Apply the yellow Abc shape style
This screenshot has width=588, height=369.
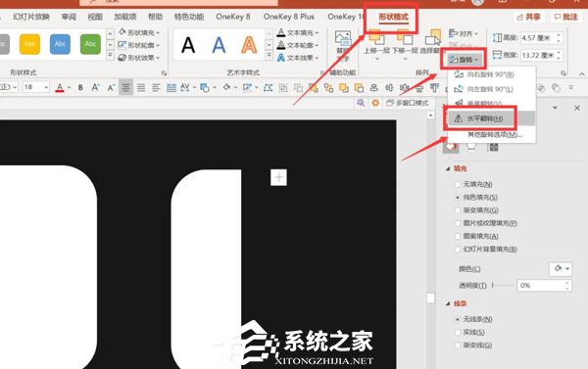29,44
